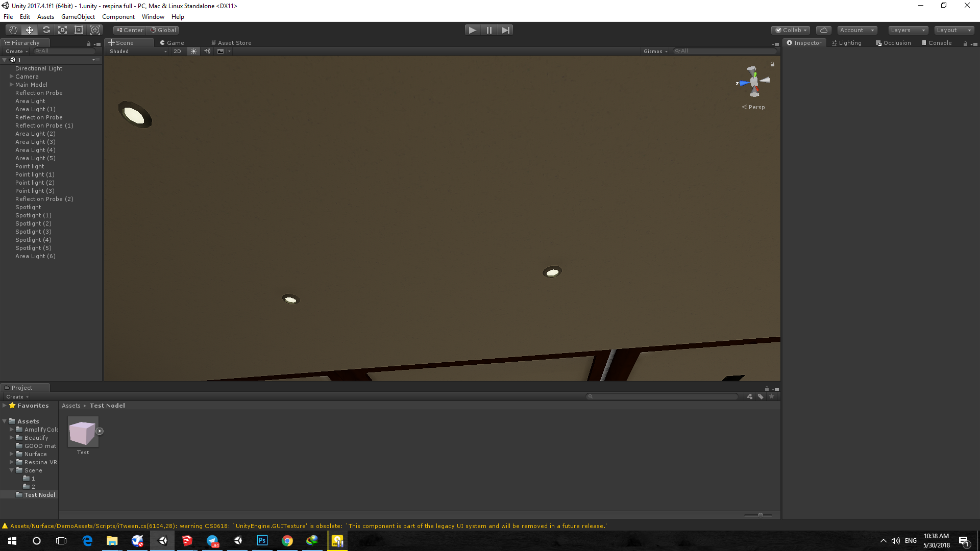The width and height of the screenshot is (980, 551).
Task: Select the Rect Transform tool
Action: 79,30
